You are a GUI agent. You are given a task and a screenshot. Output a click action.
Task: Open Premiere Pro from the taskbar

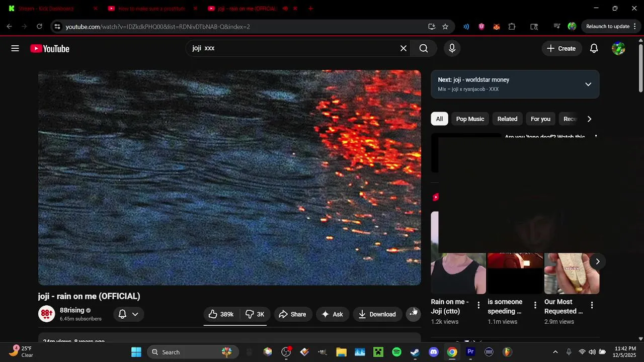pyautogui.click(x=470, y=352)
